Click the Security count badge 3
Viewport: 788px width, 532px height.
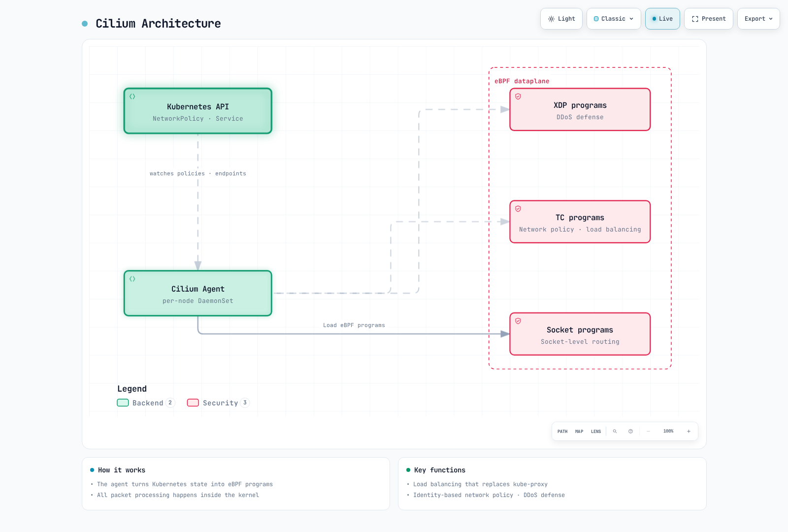tap(245, 403)
